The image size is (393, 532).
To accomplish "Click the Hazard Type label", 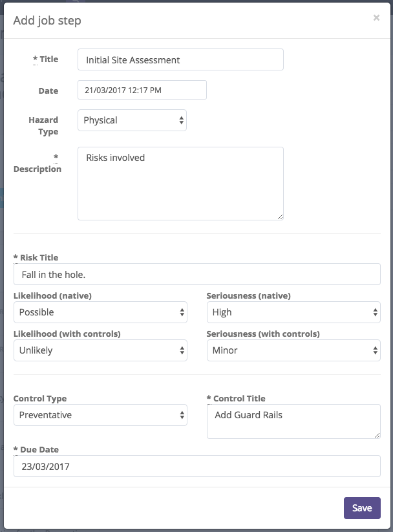I will pos(43,125).
